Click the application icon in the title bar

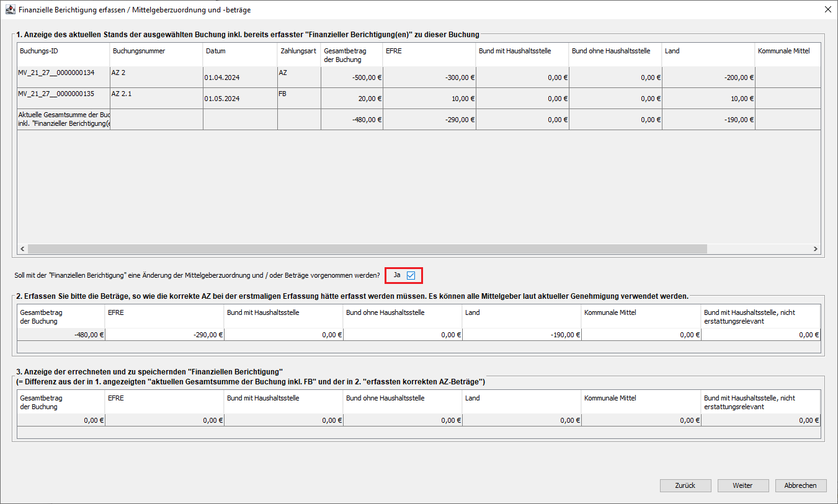tap(10, 10)
